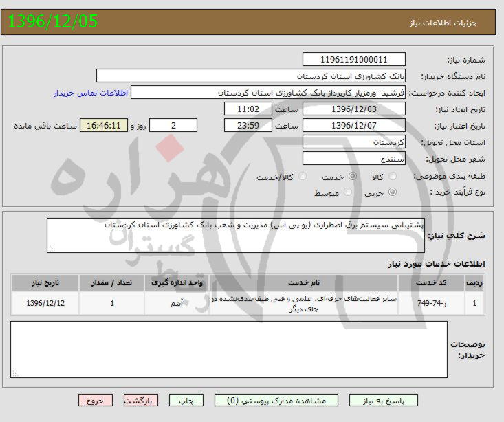This screenshot has width=504, height=422.
Task: Click the نام دستگاه خریدار field
Action: click(251, 76)
